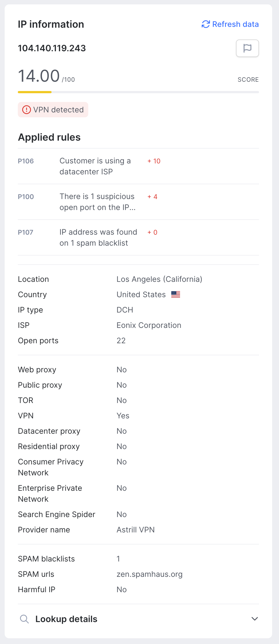Click the flag icon button

247,48
